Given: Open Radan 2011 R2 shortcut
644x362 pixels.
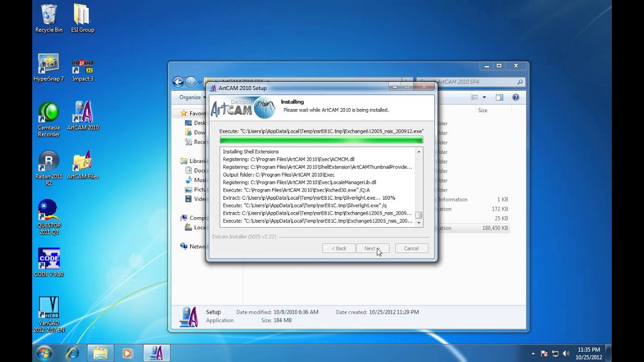Looking at the screenshot, I should coord(49,168).
